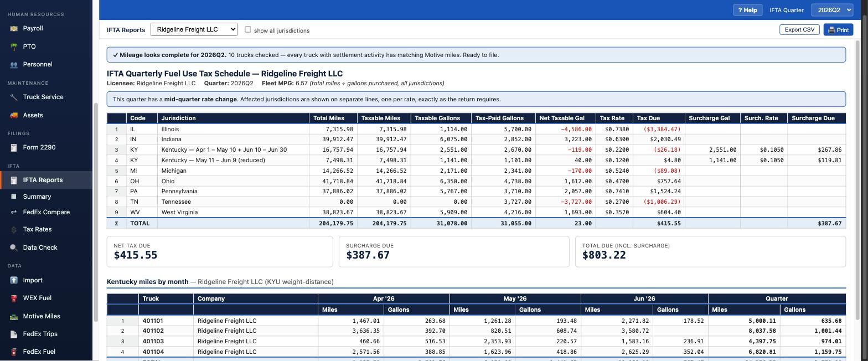The image size is (868, 361).
Task: Click the Tax Due column header
Action: (659, 118)
